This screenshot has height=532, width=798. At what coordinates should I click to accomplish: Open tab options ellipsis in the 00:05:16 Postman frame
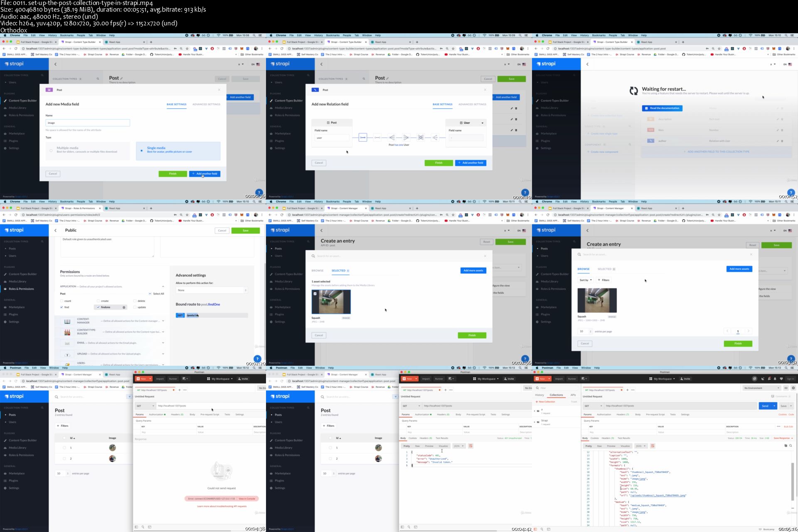pyautogui.click(x=633, y=390)
